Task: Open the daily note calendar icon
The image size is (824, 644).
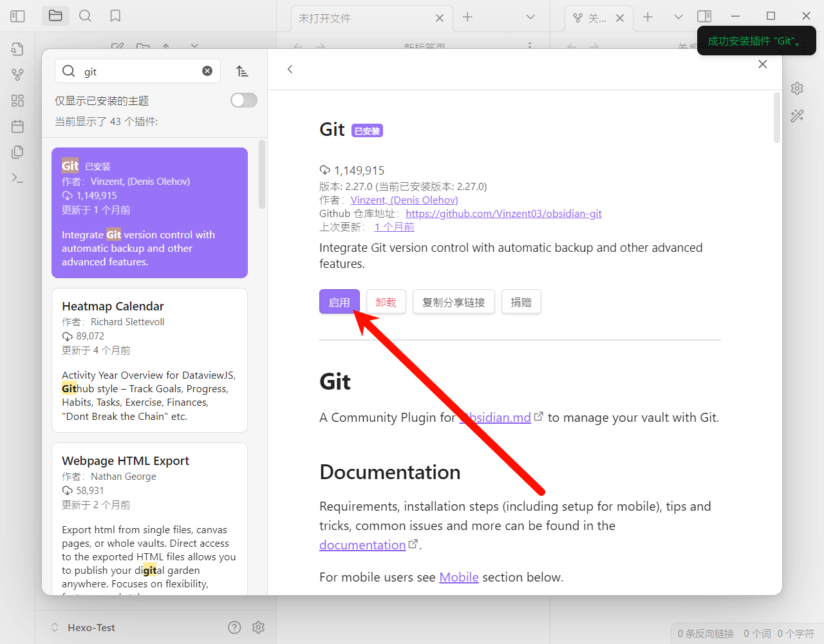Action: 17,126
